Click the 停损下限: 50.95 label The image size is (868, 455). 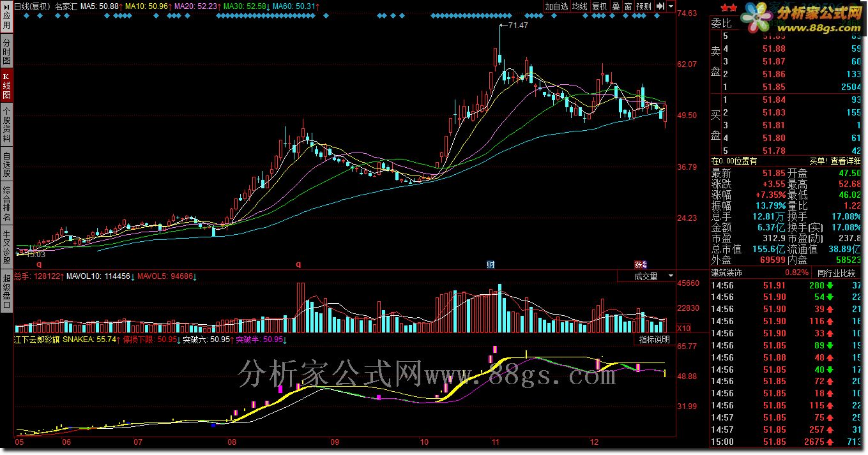click(x=149, y=339)
